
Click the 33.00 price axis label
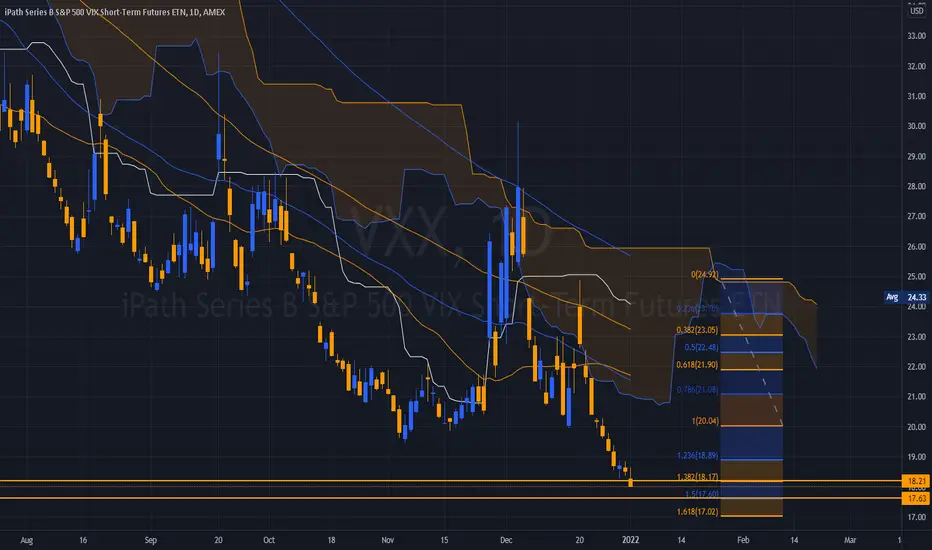point(917,36)
